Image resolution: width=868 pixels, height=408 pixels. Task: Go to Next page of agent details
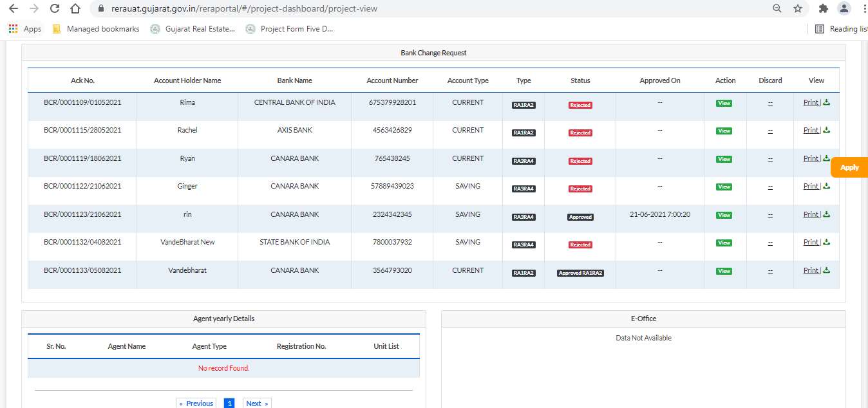[257, 403]
